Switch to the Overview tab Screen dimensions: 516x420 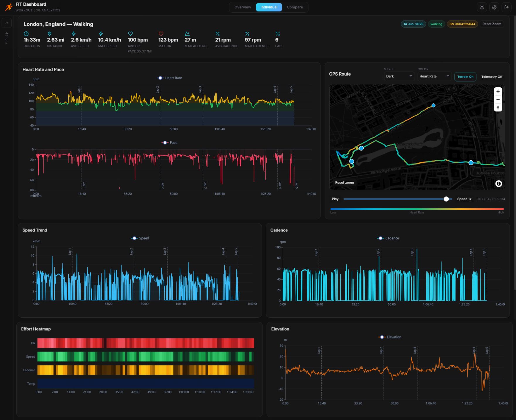(x=243, y=7)
